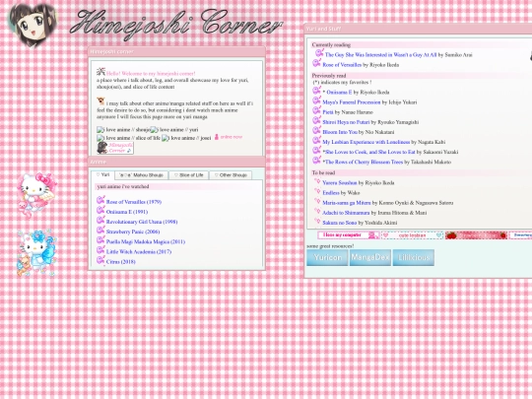The image size is (532, 399).
Task: Open Citrus (2018) link
Action: 121,262
